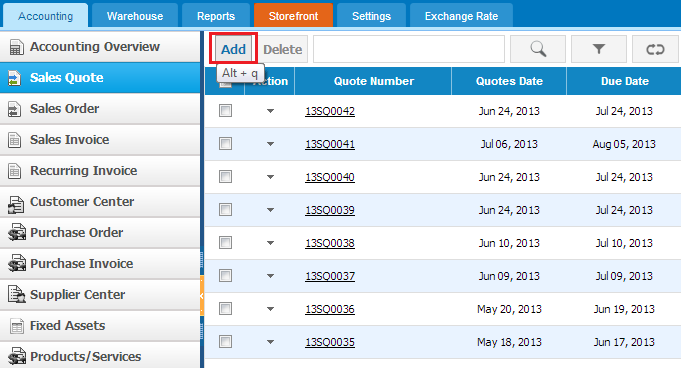Image resolution: width=681 pixels, height=368 pixels.
Task: Open Recurring Invoice from sidebar
Action: (100, 171)
